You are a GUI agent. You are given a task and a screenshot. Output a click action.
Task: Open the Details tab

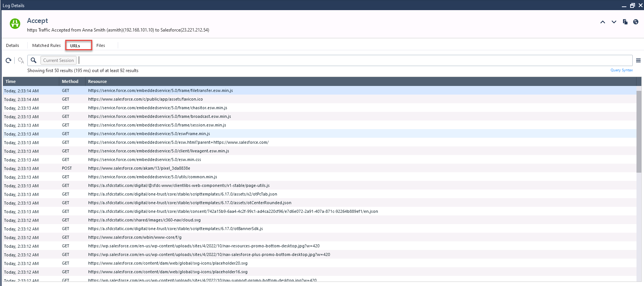coord(12,45)
